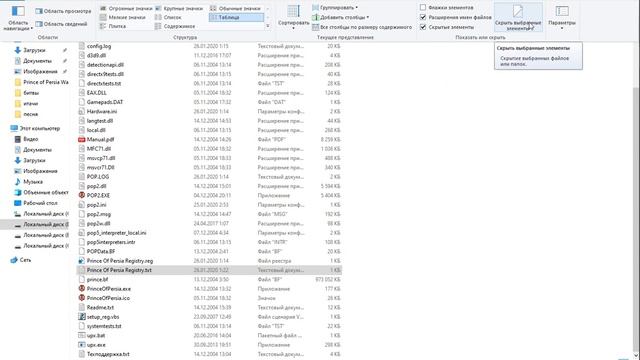640x360 pixels.
Task: Select detectionapi.dll file
Action: (105, 65)
